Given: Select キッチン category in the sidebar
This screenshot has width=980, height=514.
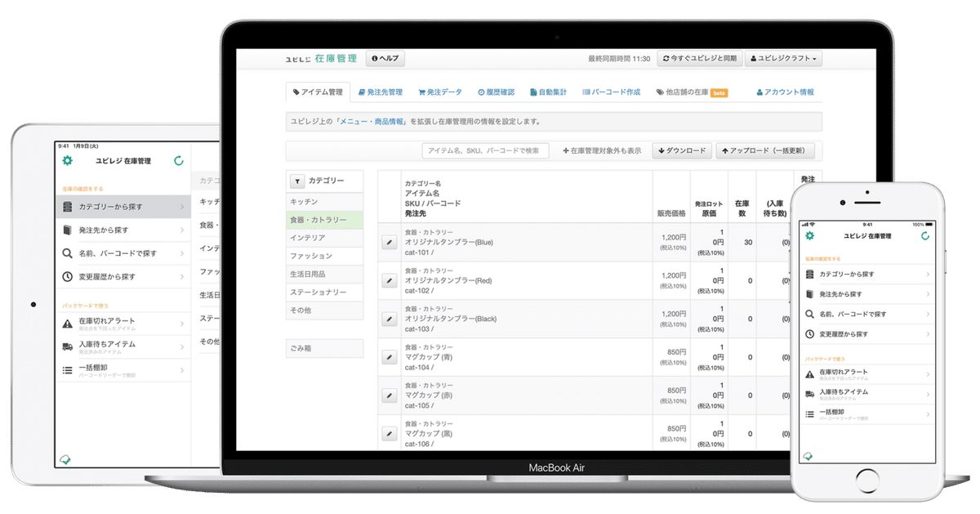Looking at the screenshot, I should pyautogui.click(x=324, y=202).
